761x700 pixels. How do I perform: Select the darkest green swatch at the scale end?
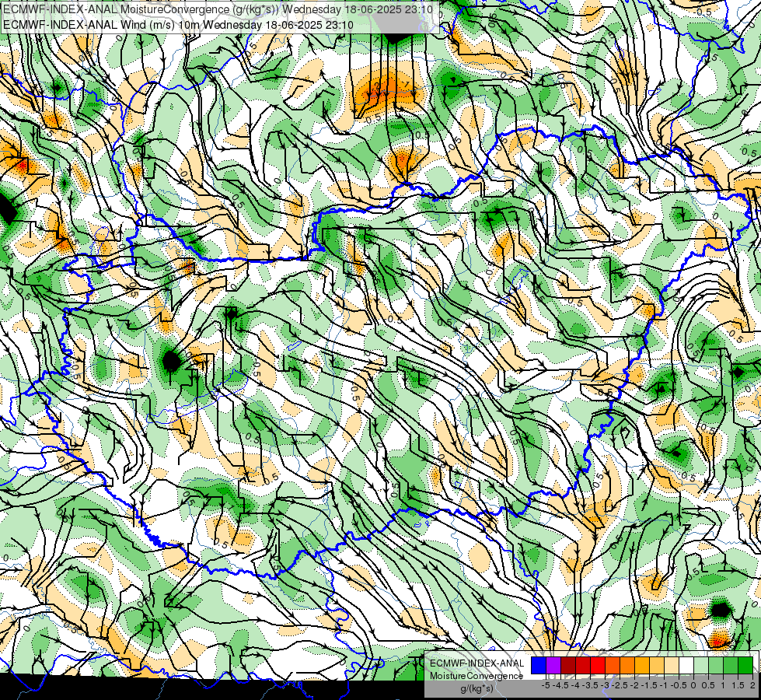coord(745,665)
